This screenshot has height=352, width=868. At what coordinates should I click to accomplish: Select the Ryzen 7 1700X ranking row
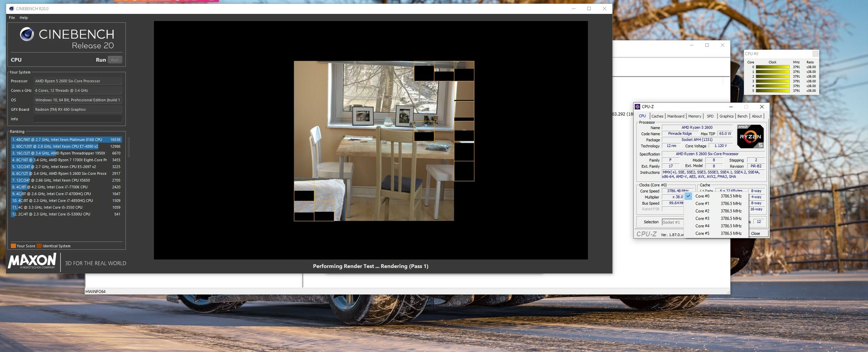click(x=66, y=160)
